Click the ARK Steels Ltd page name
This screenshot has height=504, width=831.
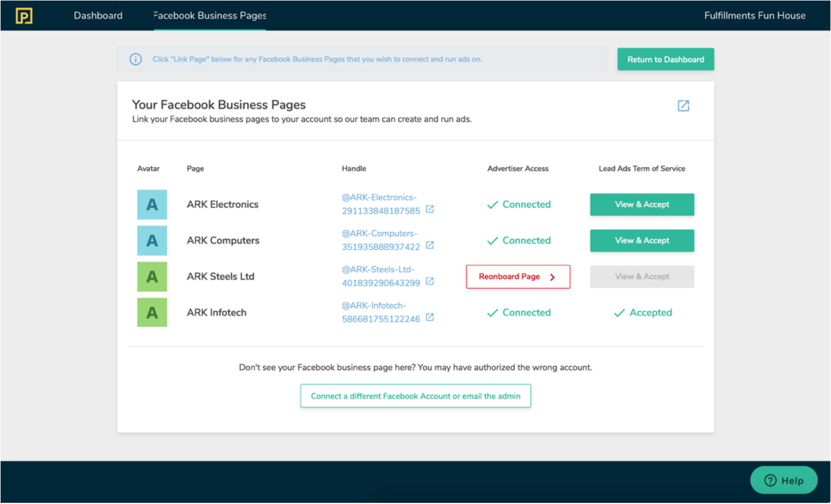click(x=220, y=277)
